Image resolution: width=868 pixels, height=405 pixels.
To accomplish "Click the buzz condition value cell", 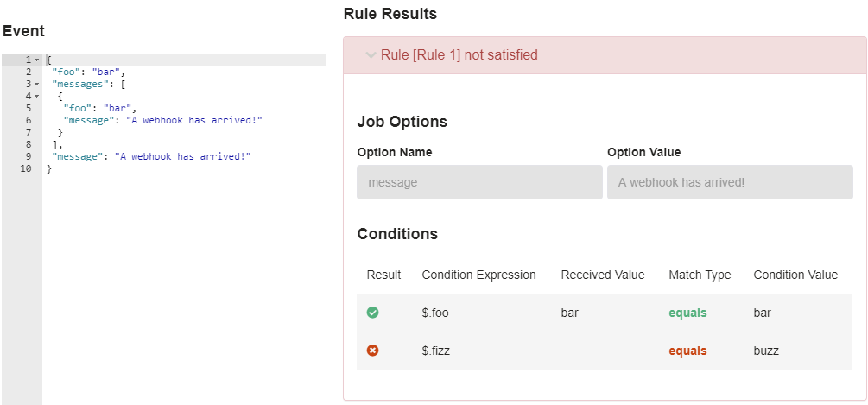I will tap(766, 351).
